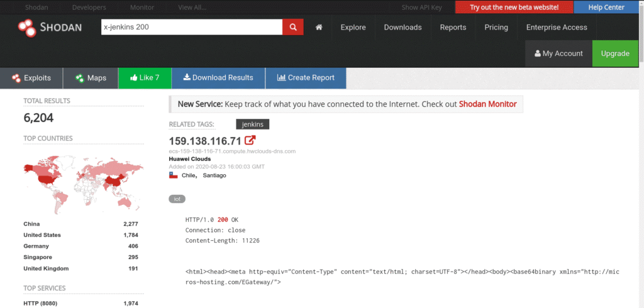Screen dimensions: 644x308
Task: Select the jenkins related tag
Action: pyautogui.click(x=253, y=124)
